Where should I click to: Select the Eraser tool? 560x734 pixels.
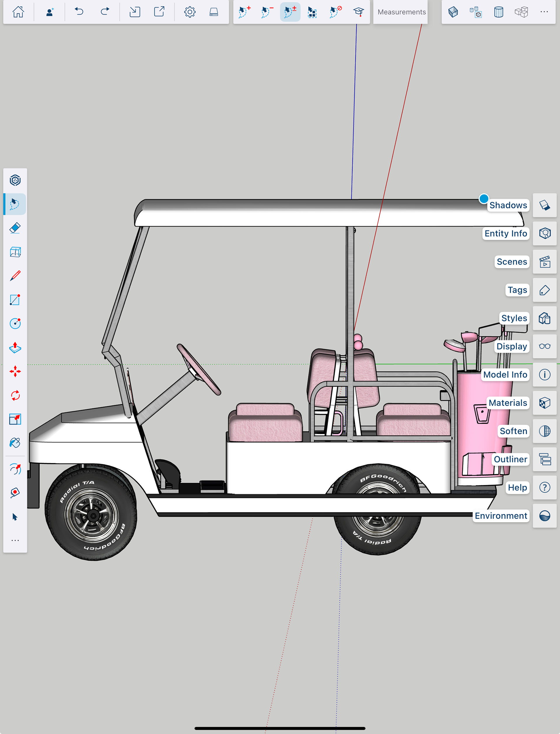coord(15,228)
